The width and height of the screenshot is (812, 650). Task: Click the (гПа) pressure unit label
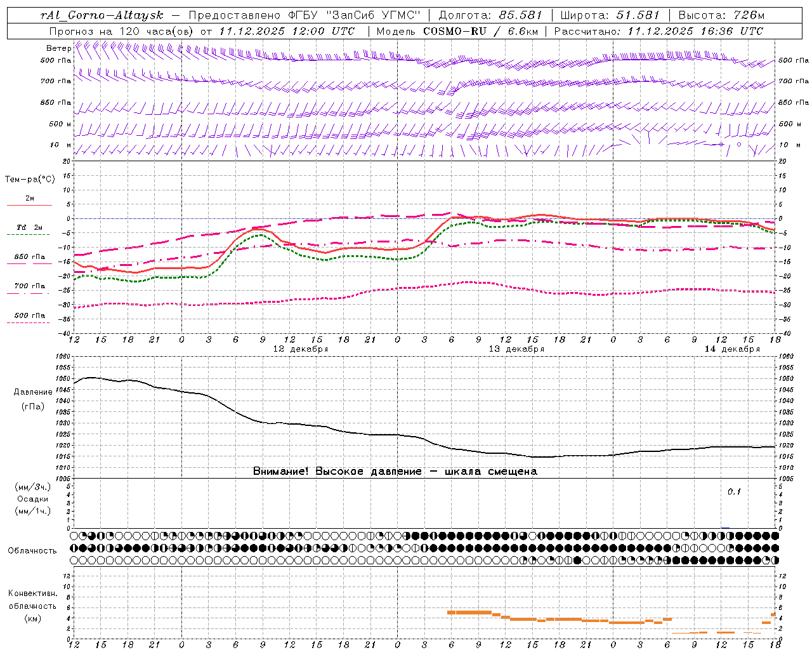click(33, 406)
